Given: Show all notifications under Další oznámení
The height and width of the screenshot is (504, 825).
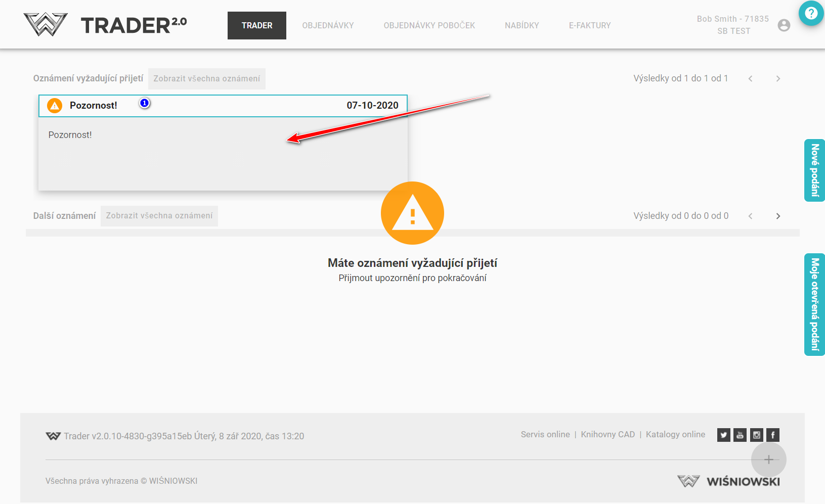Looking at the screenshot, I should (159, 216).
